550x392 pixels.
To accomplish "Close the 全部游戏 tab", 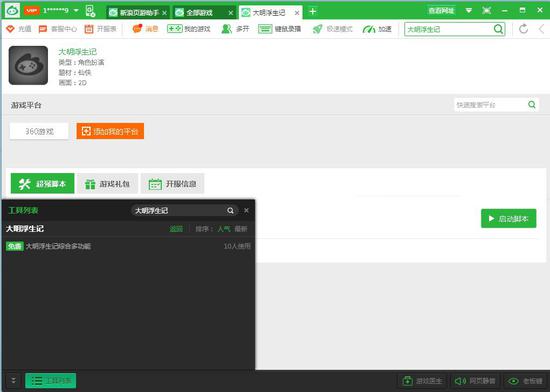I will coord(230,13).
